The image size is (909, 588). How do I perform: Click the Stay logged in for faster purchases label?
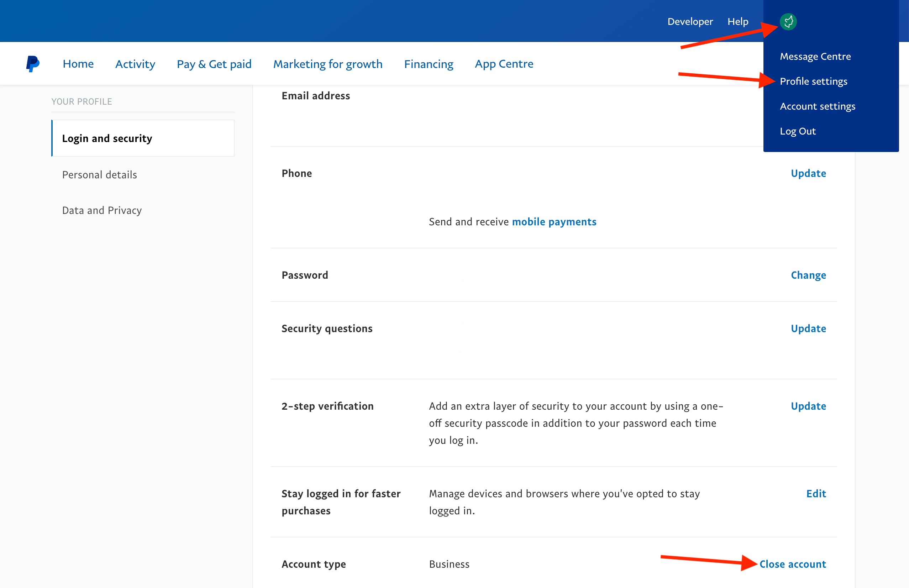[x=341, y=502]
